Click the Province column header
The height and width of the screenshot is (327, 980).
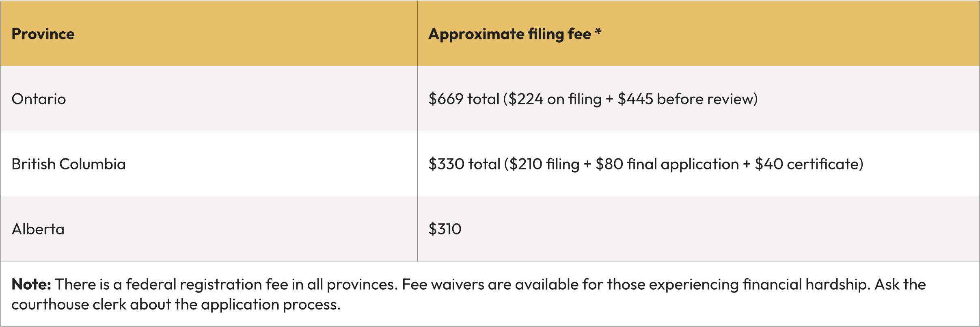tap(43, 34)
